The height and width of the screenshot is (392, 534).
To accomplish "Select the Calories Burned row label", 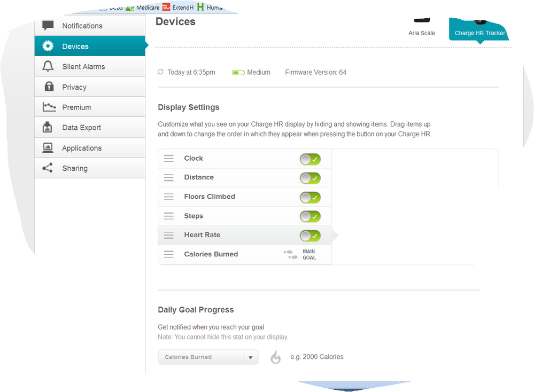I will [211, 254].
